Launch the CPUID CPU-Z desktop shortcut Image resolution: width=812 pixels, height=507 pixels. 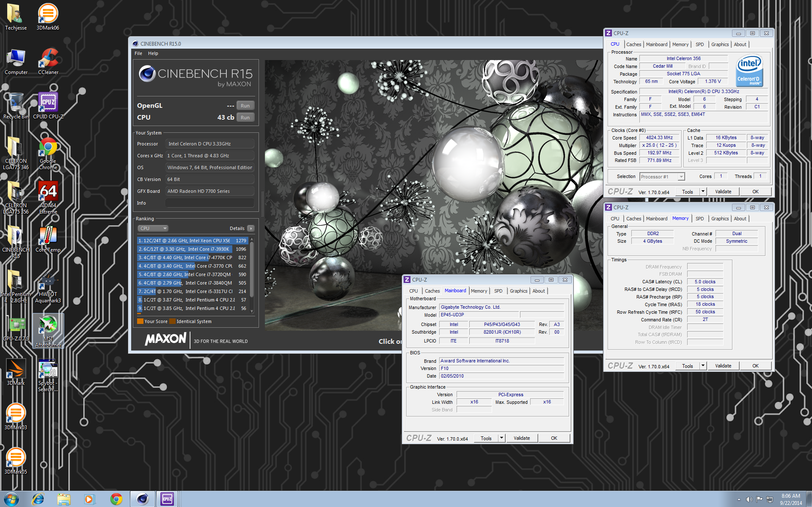(48, 106)
